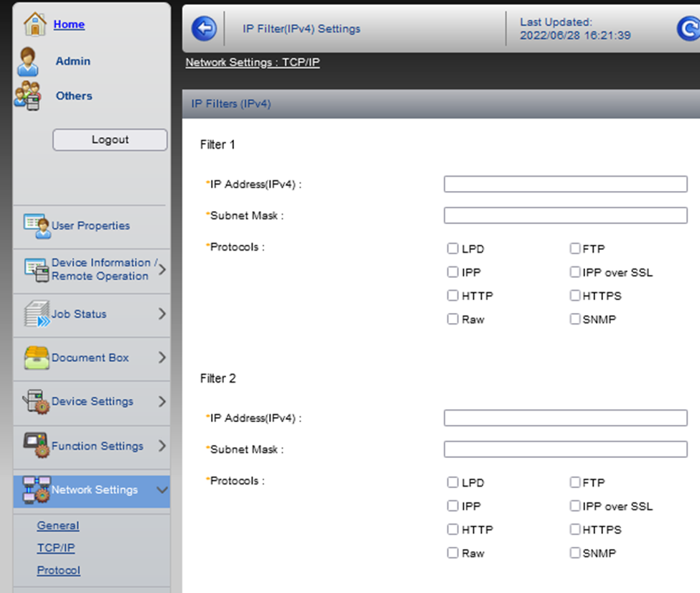Click the Admin user icon

[x=27, y=61]
